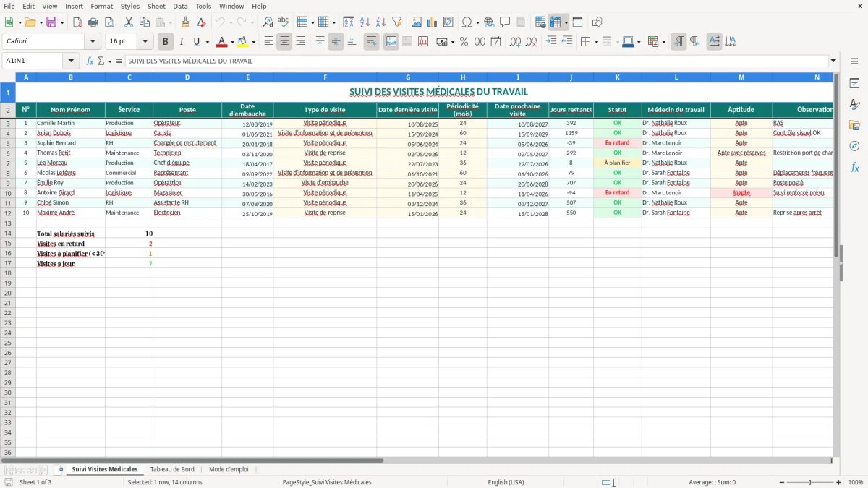Open the Font Name dropdown arrow
868x488 pixels.
[93, 42]
